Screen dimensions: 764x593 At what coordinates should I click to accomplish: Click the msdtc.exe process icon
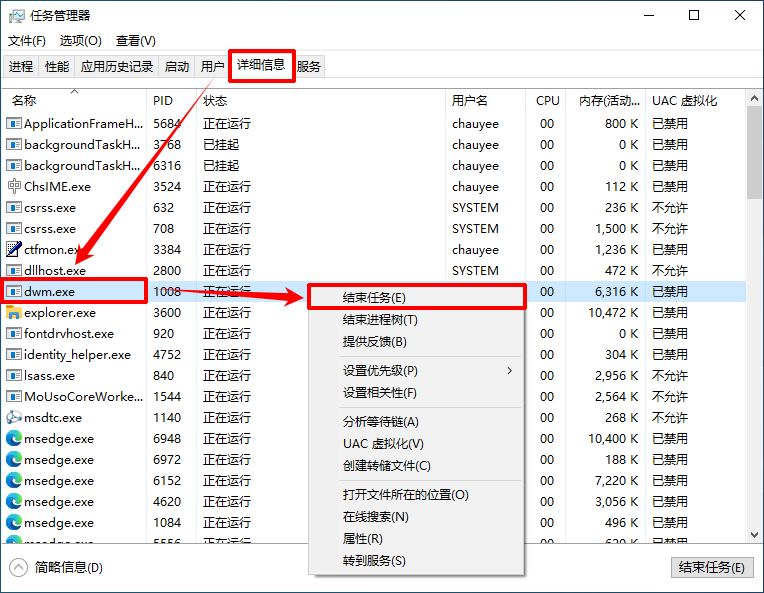(14, 417)
